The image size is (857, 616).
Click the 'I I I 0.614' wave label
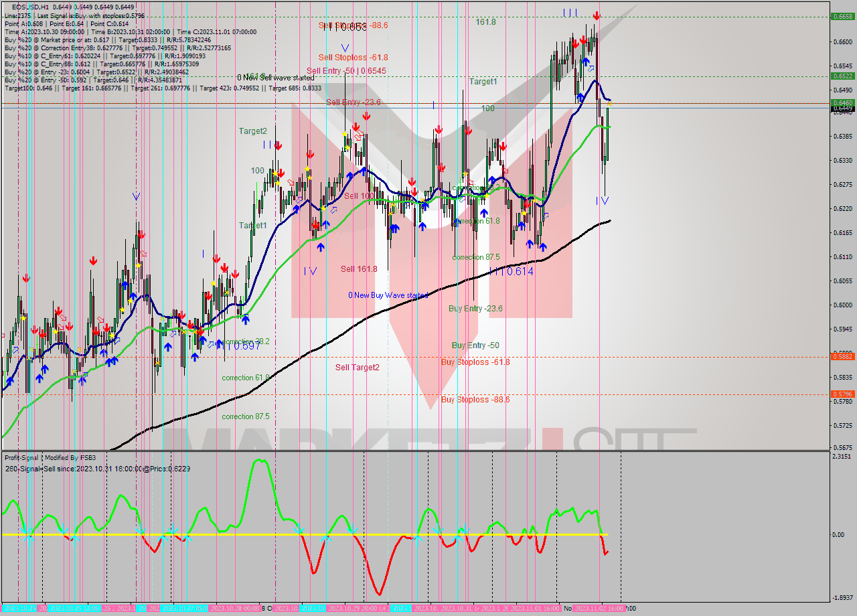pos(512,271)
